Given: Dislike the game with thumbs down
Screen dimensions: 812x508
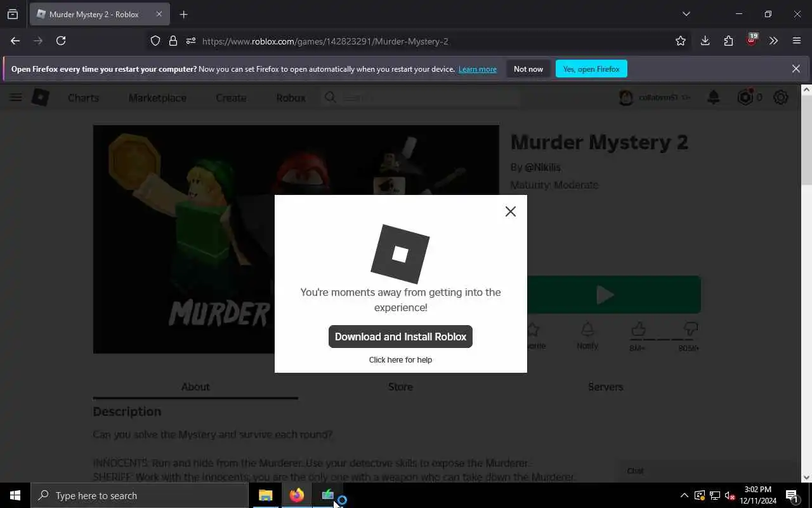Looking at the screenshot, I should (x=691, y=330).
